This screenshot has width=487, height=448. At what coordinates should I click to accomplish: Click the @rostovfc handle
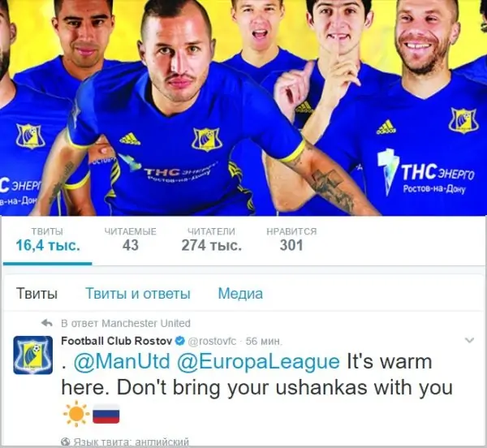pyautogui.click(x=212, y=341)
